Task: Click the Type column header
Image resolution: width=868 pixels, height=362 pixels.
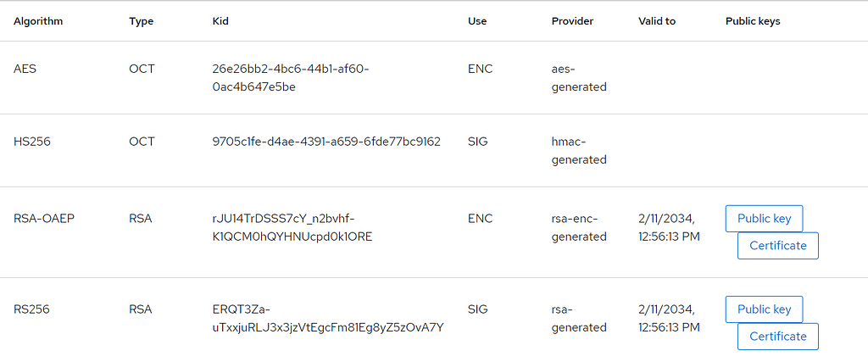Action: (x=141, y=21)
